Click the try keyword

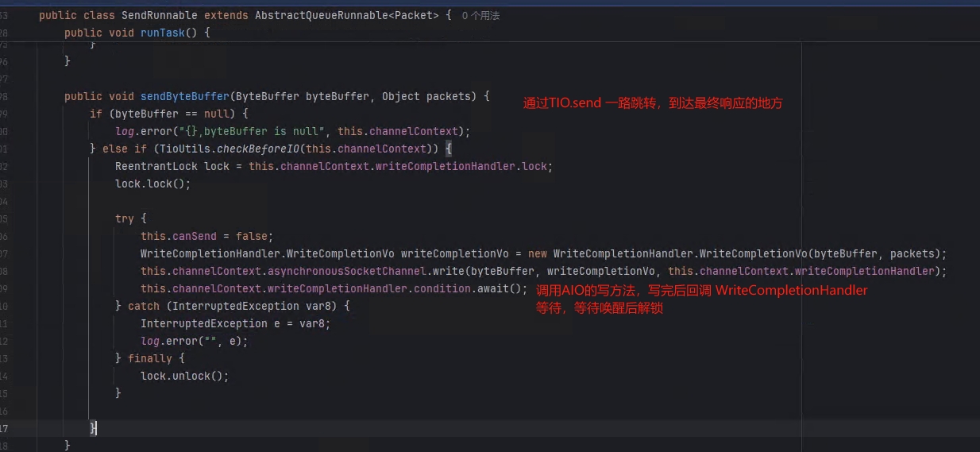[125, 218]
